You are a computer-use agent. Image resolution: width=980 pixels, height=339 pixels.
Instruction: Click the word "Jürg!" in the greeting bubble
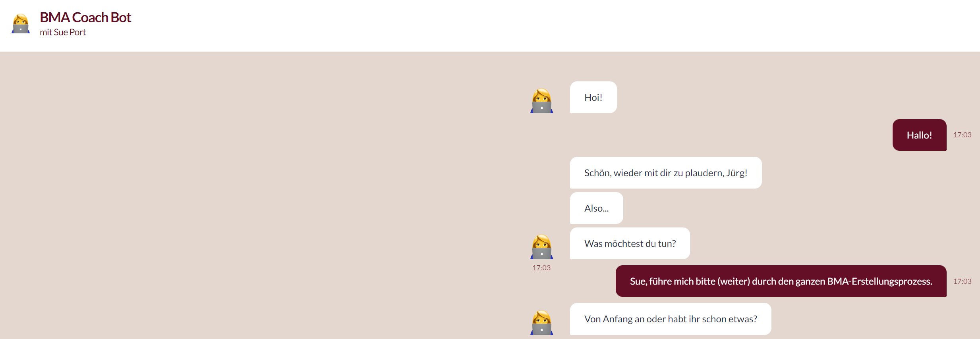[x=737, y=173]
